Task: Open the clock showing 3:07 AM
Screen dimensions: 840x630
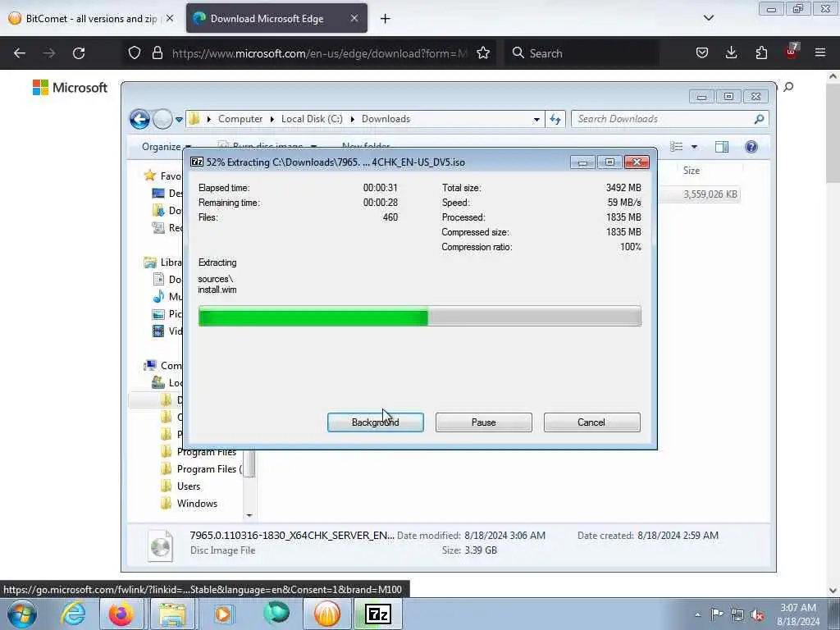Action: point(797,614)
